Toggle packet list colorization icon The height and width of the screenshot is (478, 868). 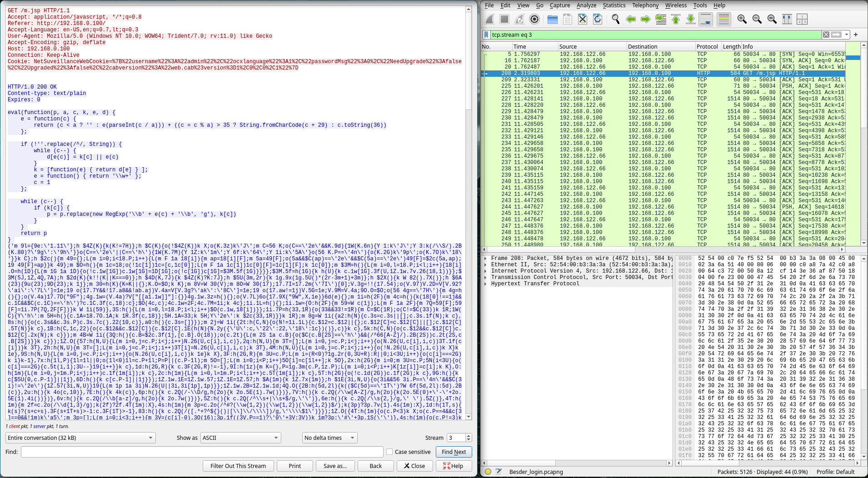pyautogui.click(x=724, y=19)
